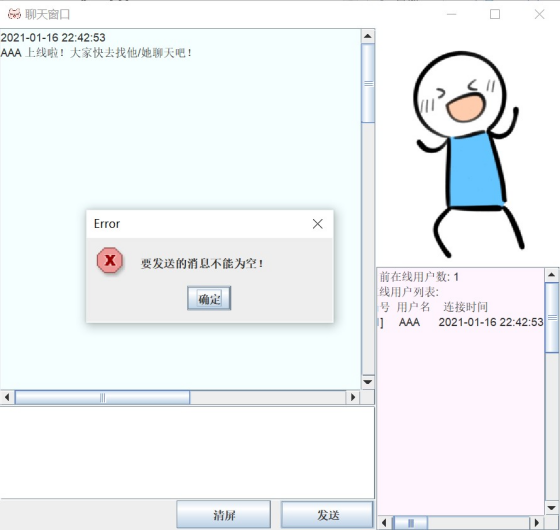The height and width of the screenshot is (531, 560).
Task: Click the 在线用户数: 1 line
Action: coord(419,277)
